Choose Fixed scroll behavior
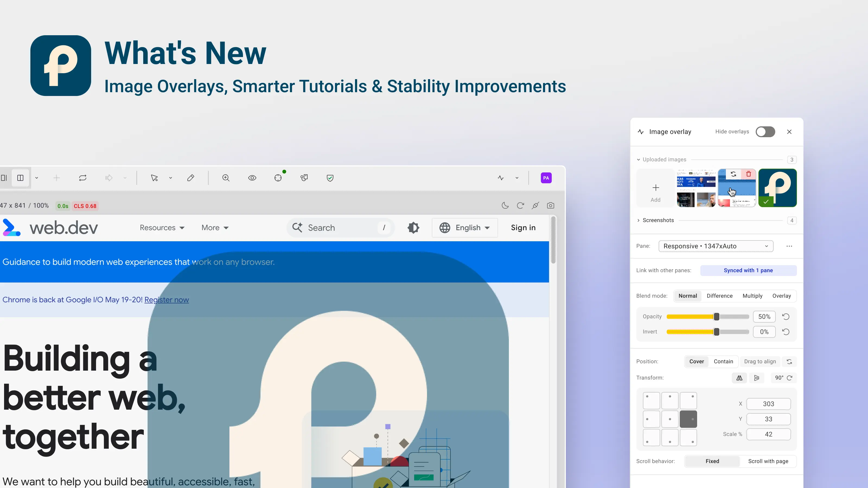This screenshot has width=868, height=488. point(712,461)
